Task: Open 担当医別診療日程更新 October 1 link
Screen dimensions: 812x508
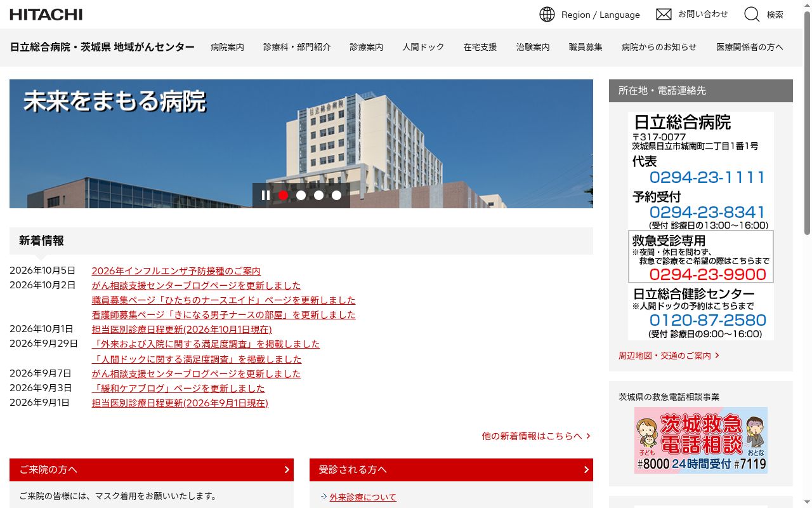Action: coord(182,330)
